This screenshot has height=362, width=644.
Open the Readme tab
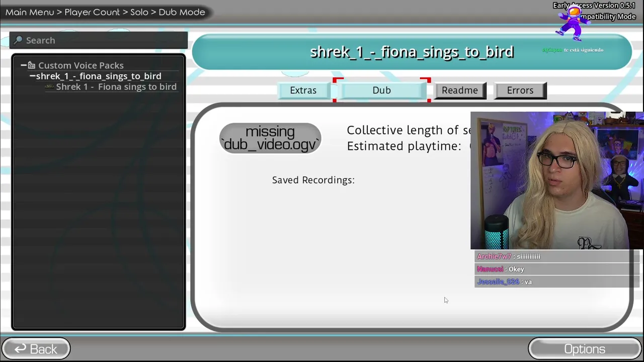pos(460,90)
